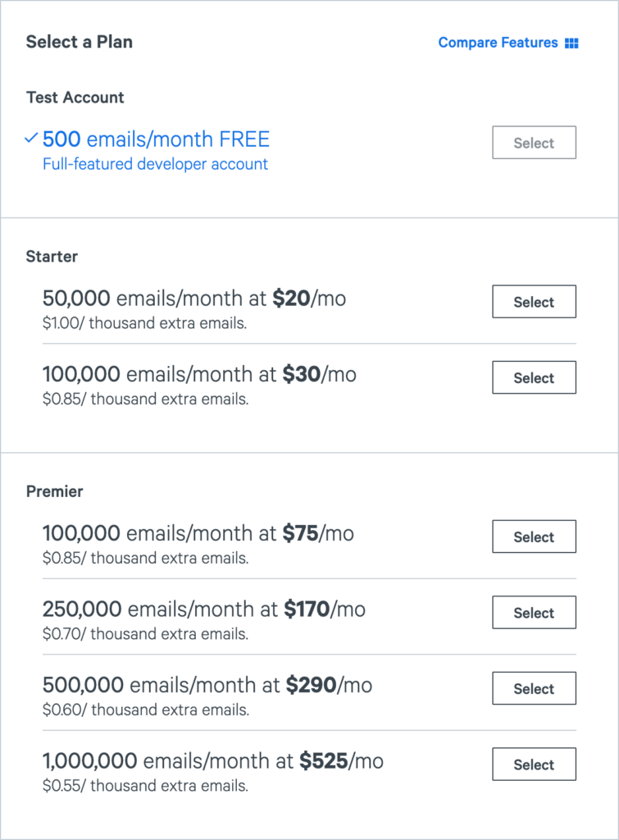The image size is (619, 840).
Task: Click the Compare Features grid icon
Action: [571, 43]
